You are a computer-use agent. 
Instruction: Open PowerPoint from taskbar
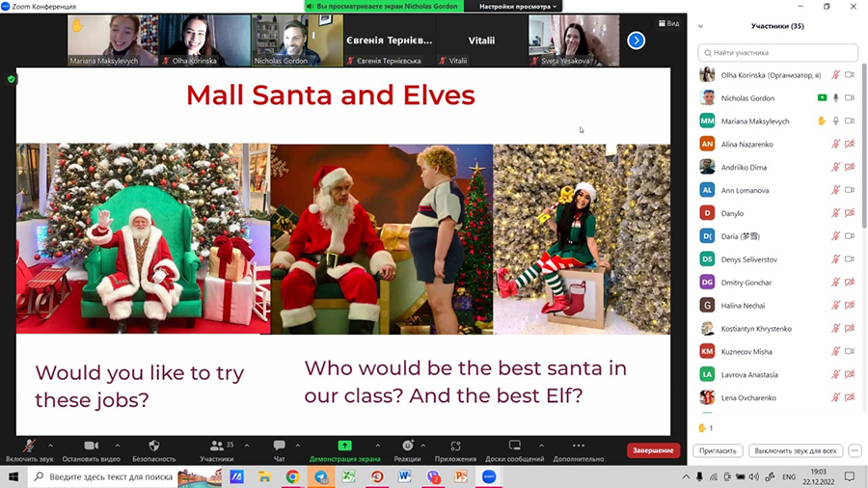tap(461, 476)
